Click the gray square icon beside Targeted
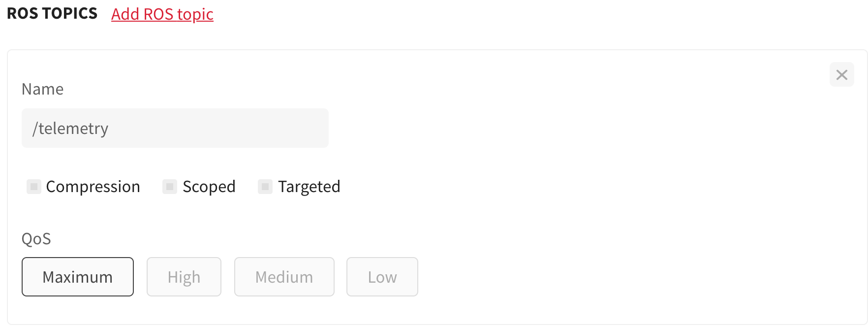Screen dimensions: 868x327 tap(265, 187)
